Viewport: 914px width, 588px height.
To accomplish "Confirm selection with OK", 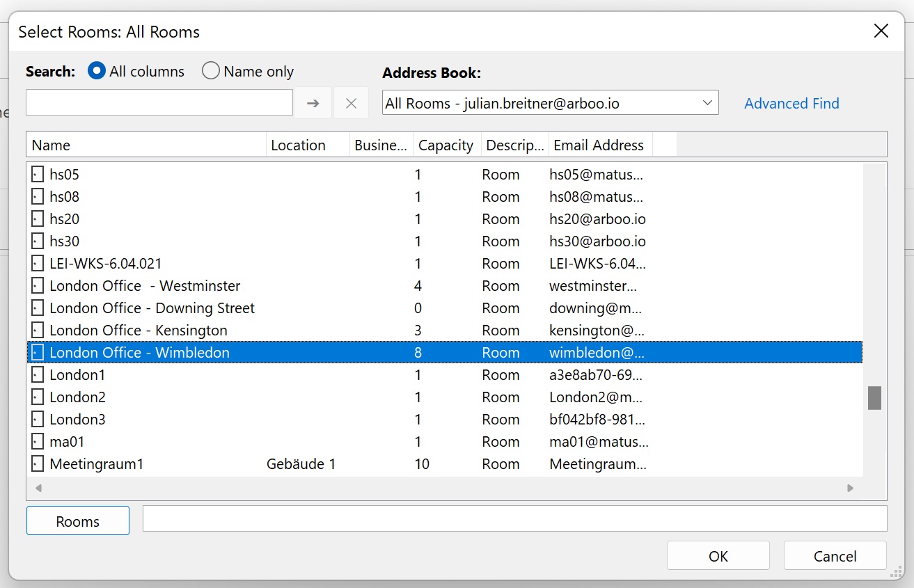I will pyautogui.click(x=718, y=555).
